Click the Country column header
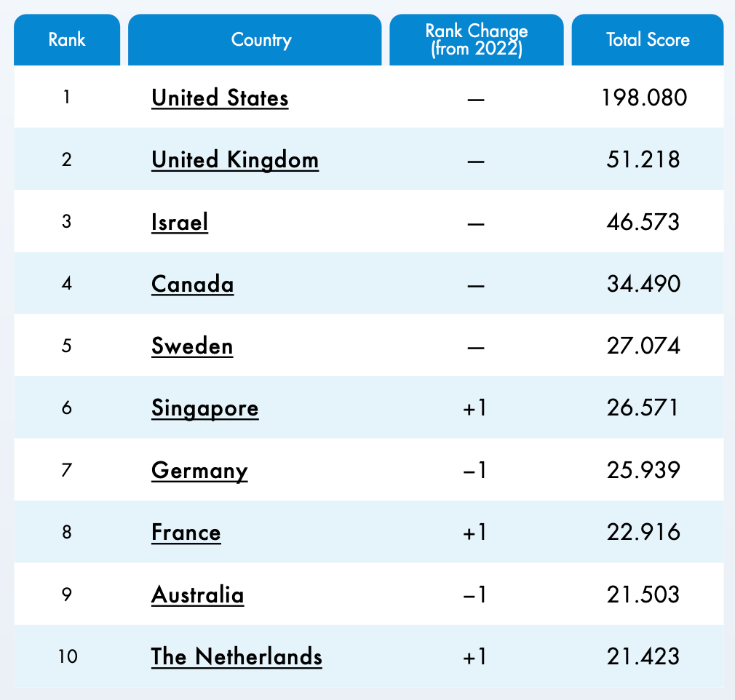 coord(261,39)
